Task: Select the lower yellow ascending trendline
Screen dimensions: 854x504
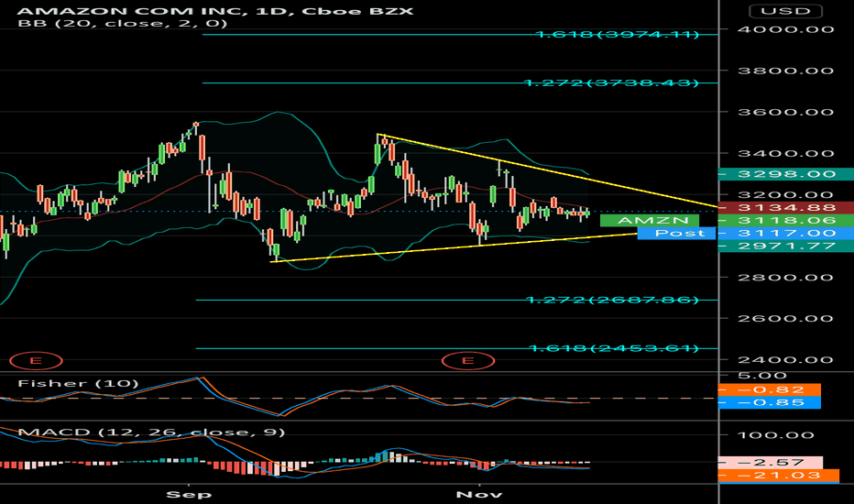Action: click(454, 248)
